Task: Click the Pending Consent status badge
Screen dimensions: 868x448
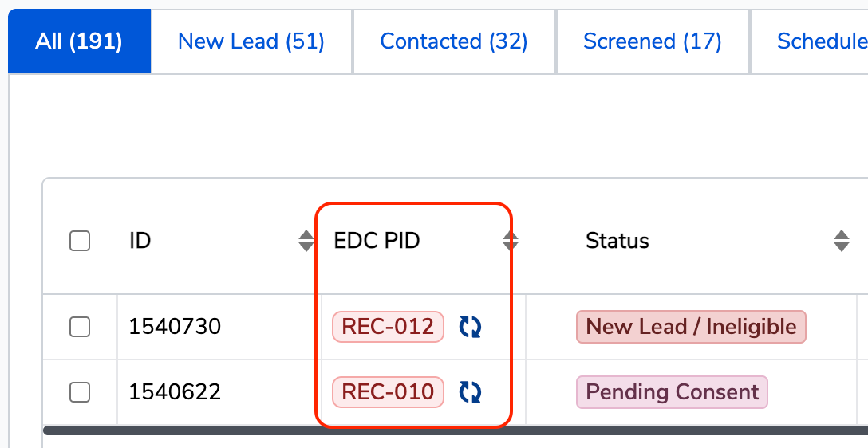Action: tap(672, 392)
